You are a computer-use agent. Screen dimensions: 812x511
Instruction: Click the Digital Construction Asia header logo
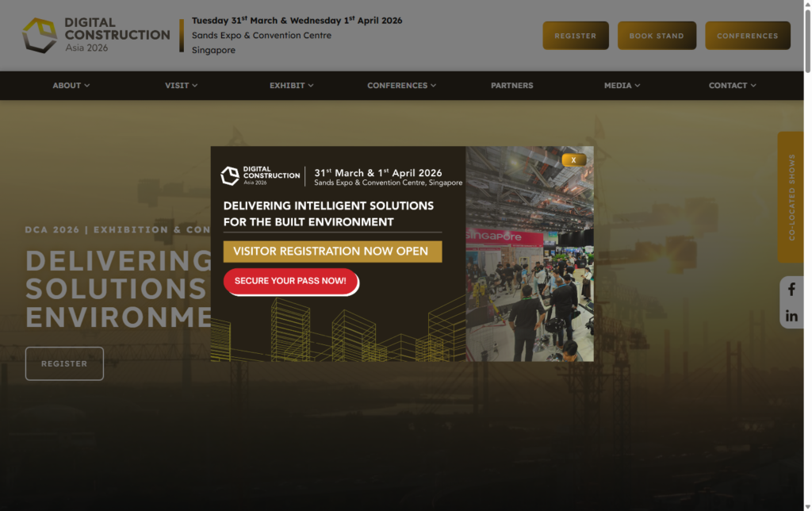tap(95, 34)
